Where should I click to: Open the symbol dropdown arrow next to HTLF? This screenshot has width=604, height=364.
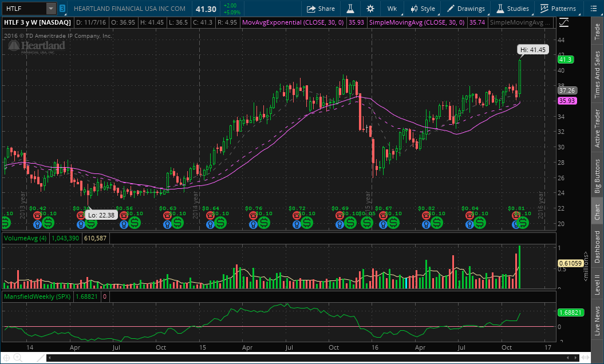pos(51,9)
